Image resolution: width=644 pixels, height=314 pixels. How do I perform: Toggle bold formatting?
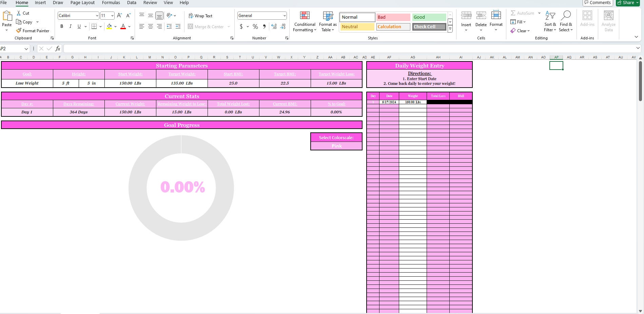click(x=62, y=26)
